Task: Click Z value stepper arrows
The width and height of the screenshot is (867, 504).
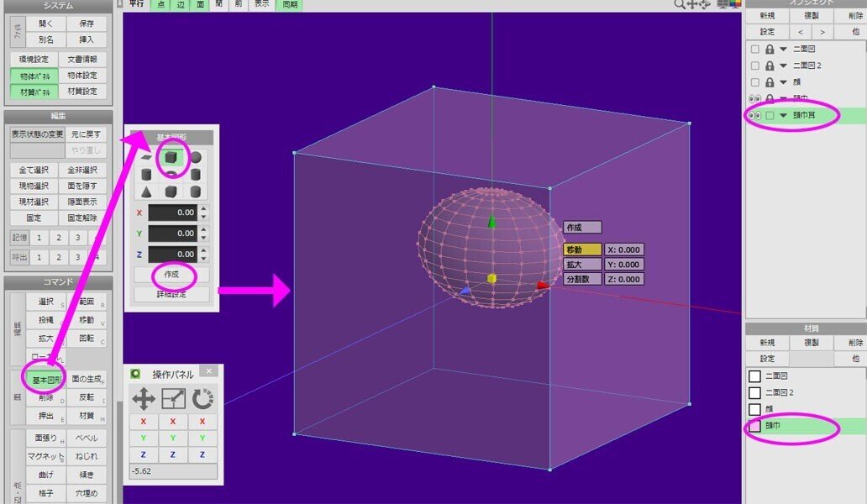Action: 203,255
